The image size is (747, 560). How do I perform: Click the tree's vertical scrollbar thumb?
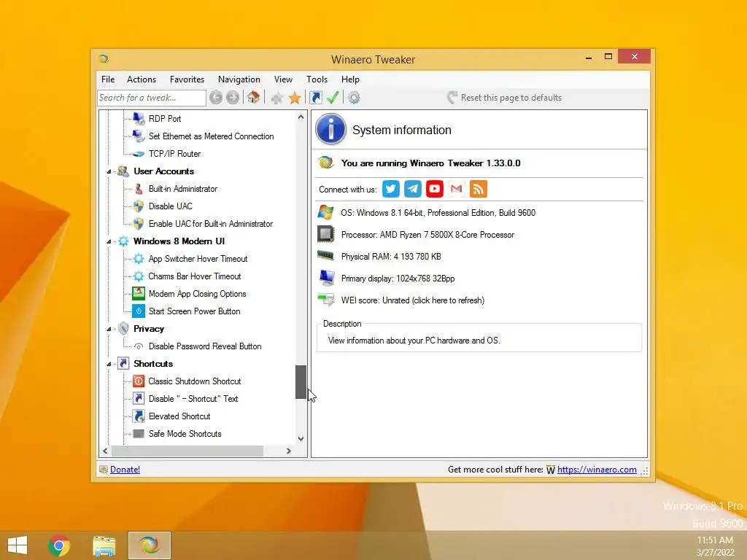[x=301, y=382]
